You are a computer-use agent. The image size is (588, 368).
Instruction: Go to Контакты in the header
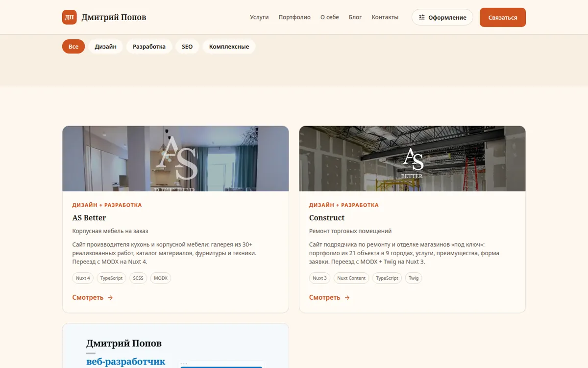(385, 17)
